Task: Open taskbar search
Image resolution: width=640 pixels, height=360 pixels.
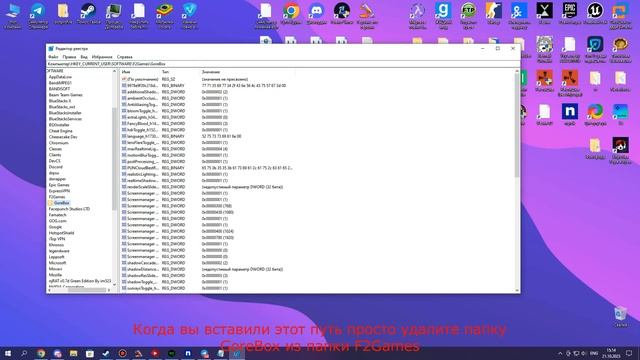Action: (x=24, y=353)
